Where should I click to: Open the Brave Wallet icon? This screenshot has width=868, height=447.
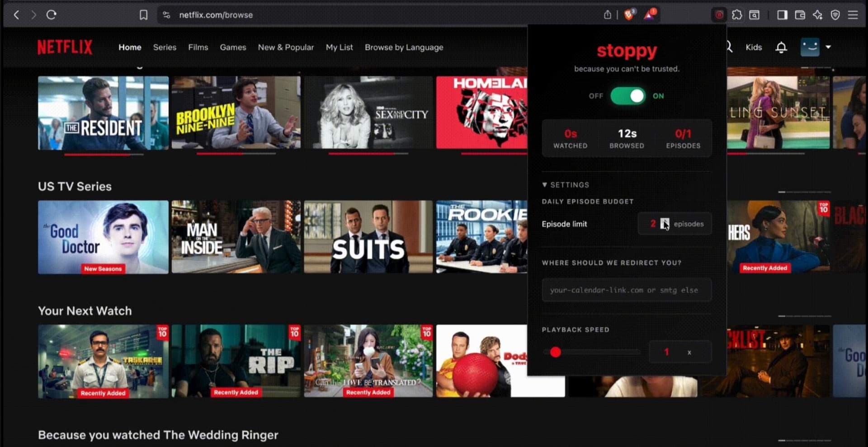click(x=800, y=15)
